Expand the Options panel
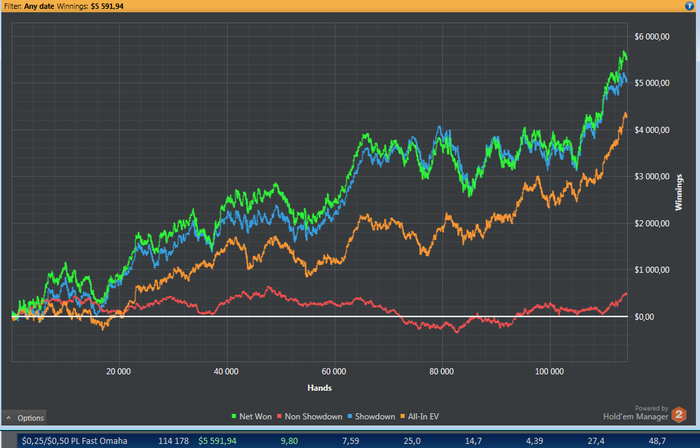Screen dimensions: 700x448 24,418
